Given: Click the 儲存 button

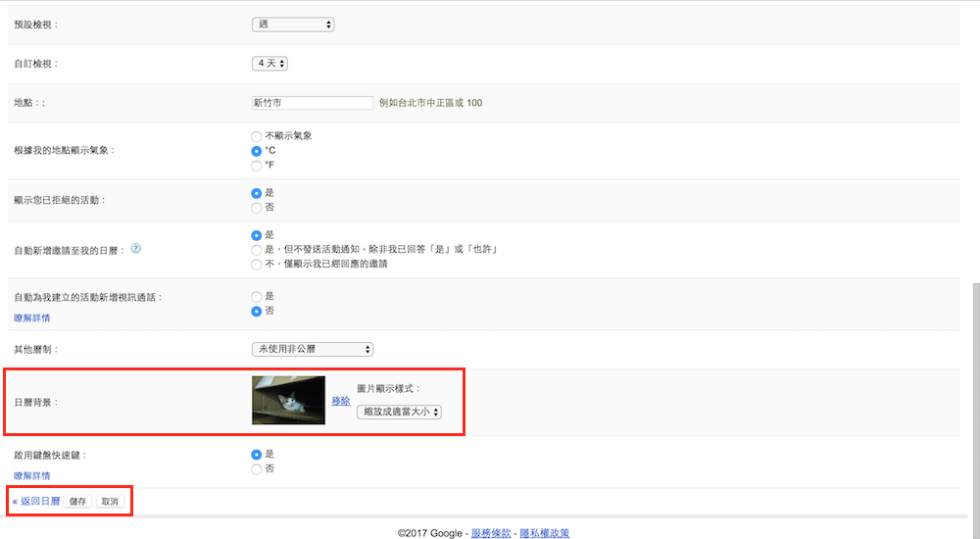Looking at the screenshot, I should pos(78,502).
